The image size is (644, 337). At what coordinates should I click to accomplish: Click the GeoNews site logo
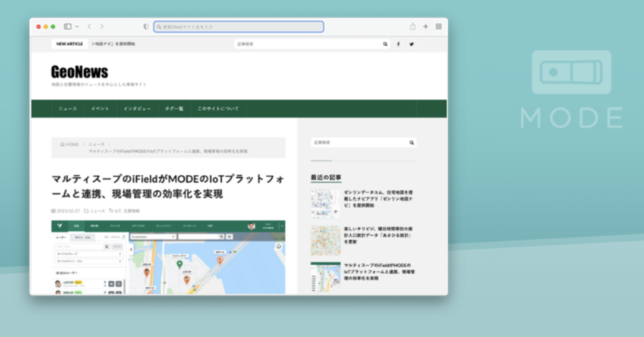[80, 72]
